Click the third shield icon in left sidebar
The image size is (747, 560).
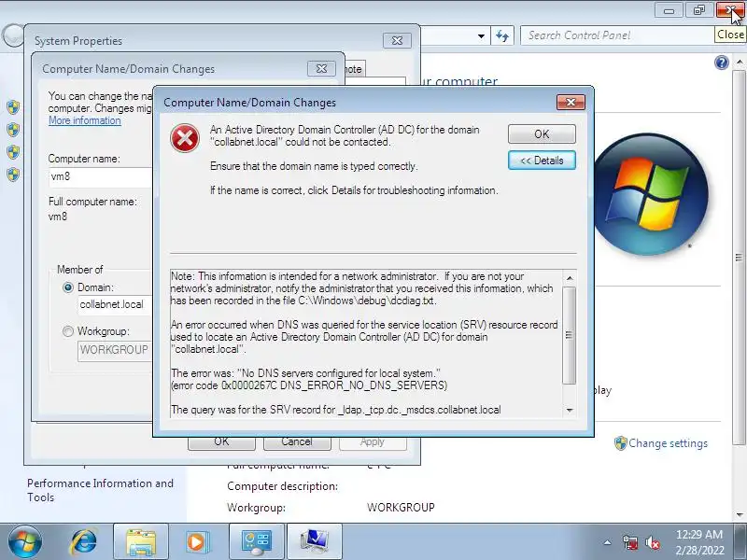(13, 152)
